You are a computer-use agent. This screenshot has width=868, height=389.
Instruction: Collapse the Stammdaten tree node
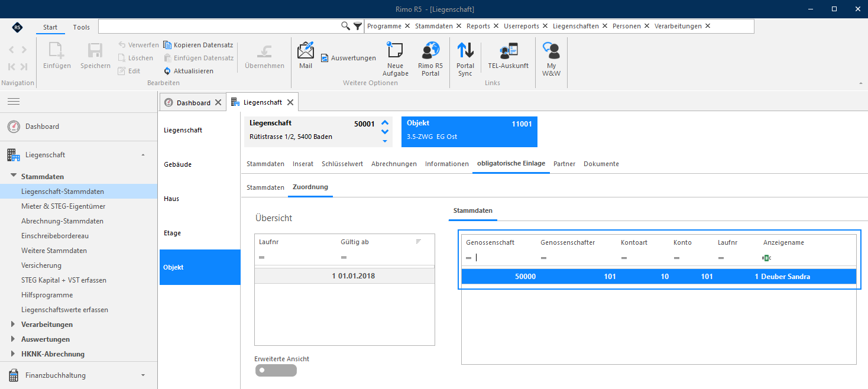coord(14,176)
